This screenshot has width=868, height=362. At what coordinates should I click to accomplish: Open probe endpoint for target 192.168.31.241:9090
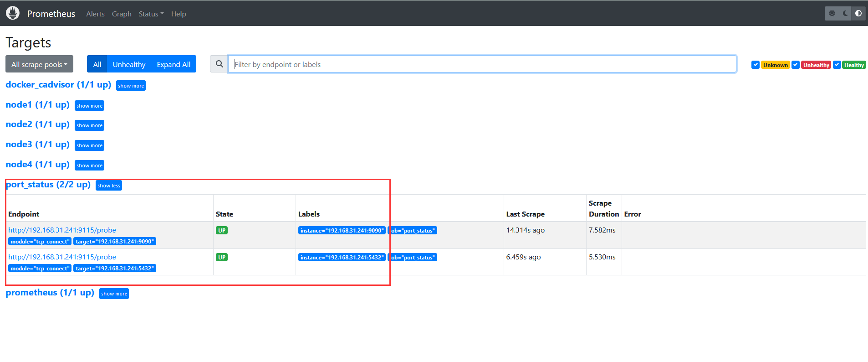pos(62,230)
